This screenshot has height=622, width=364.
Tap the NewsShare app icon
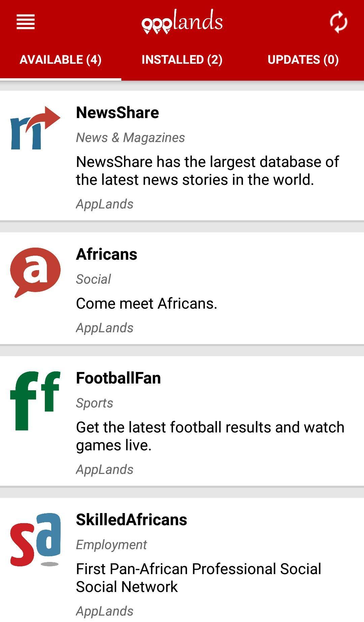point(35,128)
